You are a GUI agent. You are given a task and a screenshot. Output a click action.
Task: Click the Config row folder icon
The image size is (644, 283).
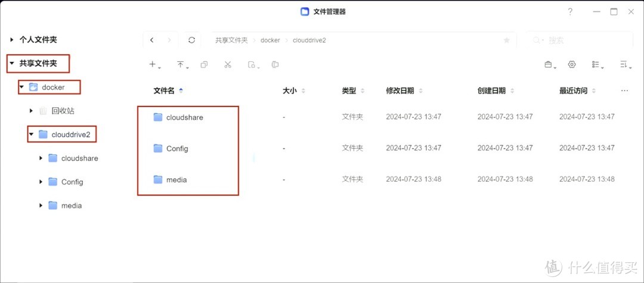[x=158, y=148]
